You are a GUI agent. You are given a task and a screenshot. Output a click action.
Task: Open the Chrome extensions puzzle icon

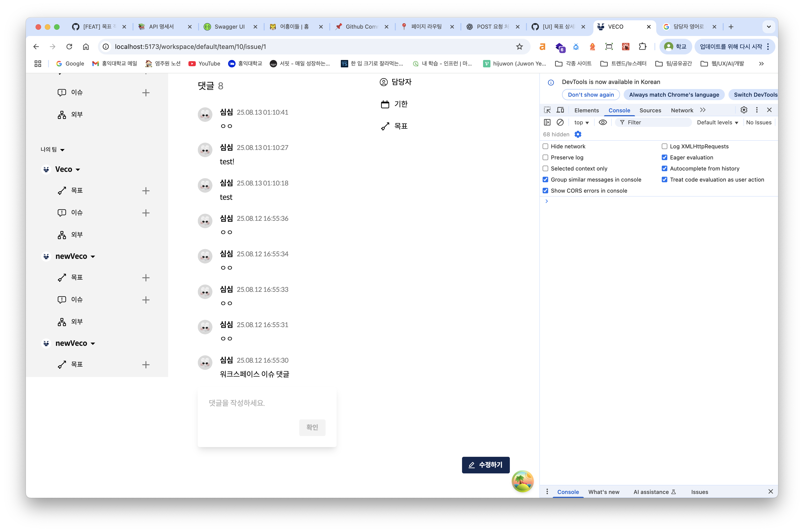pyautogui.click(x=642, y=46)
